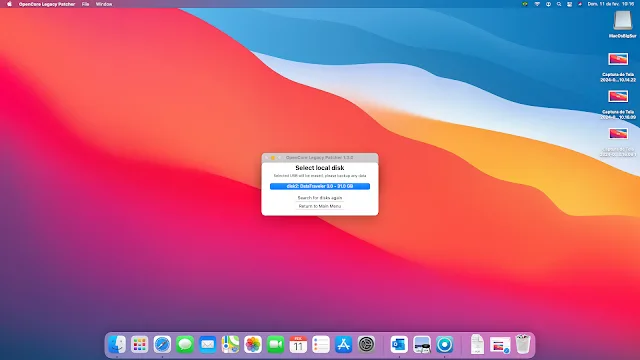The height and width of the screenshot is (360, 640).
Task: Open Reminders from the Dock
Action: pyautogui.click(x=321, y=344)
